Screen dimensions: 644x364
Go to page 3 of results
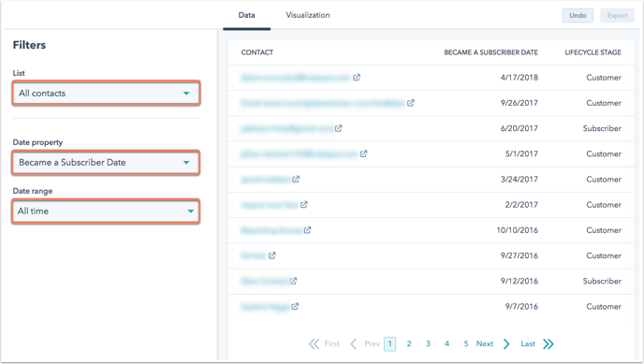point(428,344)
